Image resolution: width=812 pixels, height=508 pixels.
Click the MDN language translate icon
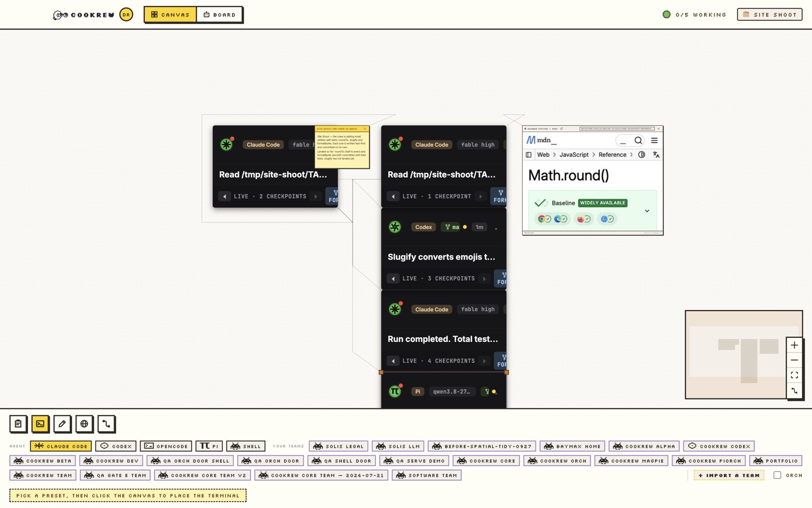pos(656,154)
